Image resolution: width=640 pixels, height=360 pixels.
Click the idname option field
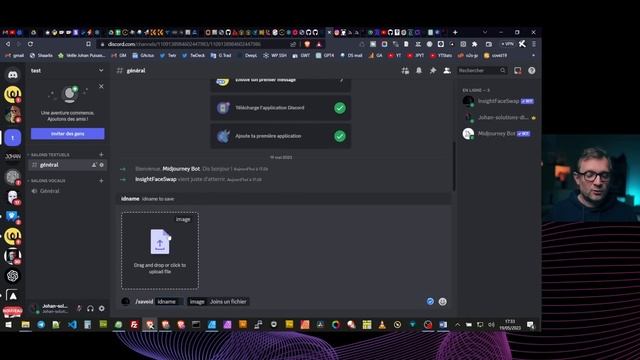click(169, 302)
